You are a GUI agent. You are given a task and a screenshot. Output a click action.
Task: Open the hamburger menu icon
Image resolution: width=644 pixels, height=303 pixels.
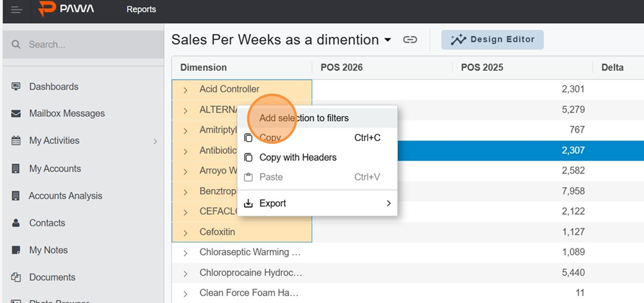[x=16, y=9]
